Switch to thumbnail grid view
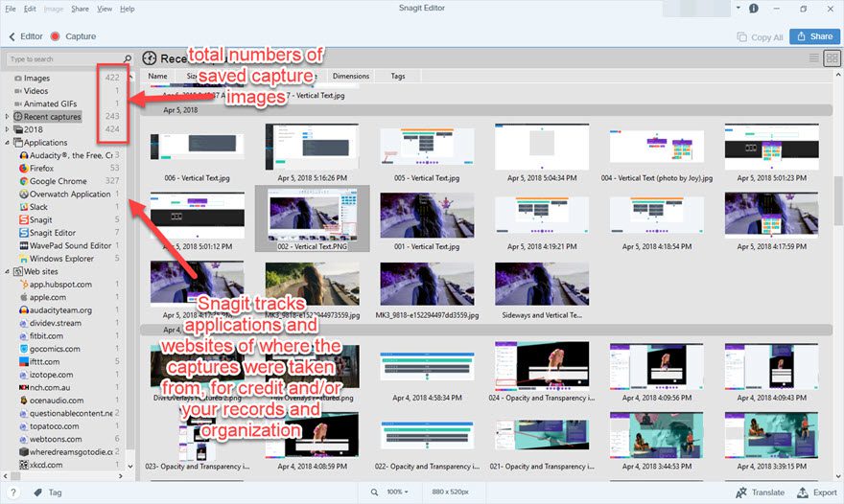Viewport: 844px width, 504px height. point(832,58)
